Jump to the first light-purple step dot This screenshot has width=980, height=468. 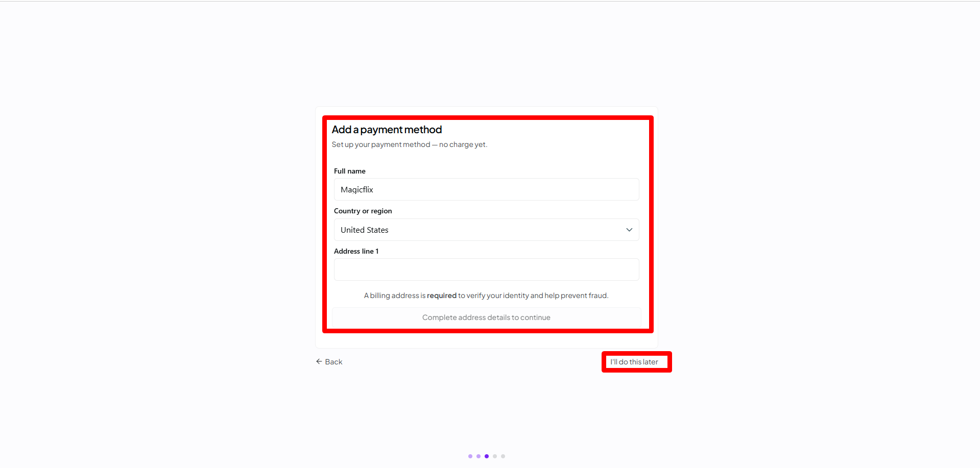tap(470, 456)
